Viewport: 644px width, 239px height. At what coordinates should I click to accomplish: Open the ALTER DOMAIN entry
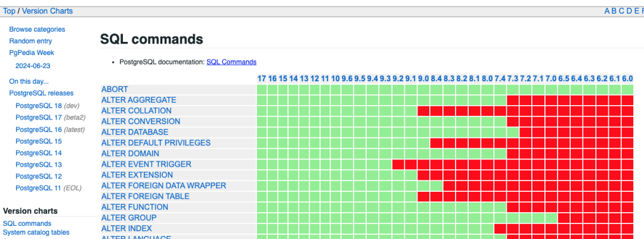click(x=130, y=154)
